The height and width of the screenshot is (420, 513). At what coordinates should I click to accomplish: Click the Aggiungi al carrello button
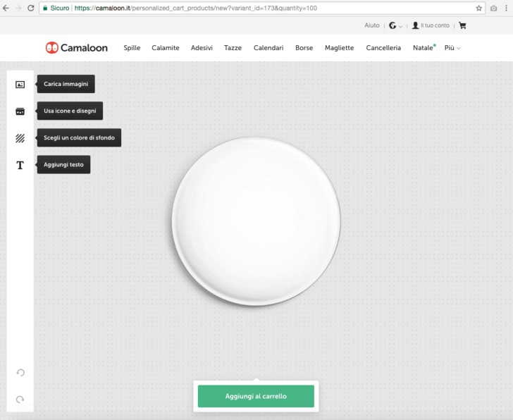[x=256, y=396]
